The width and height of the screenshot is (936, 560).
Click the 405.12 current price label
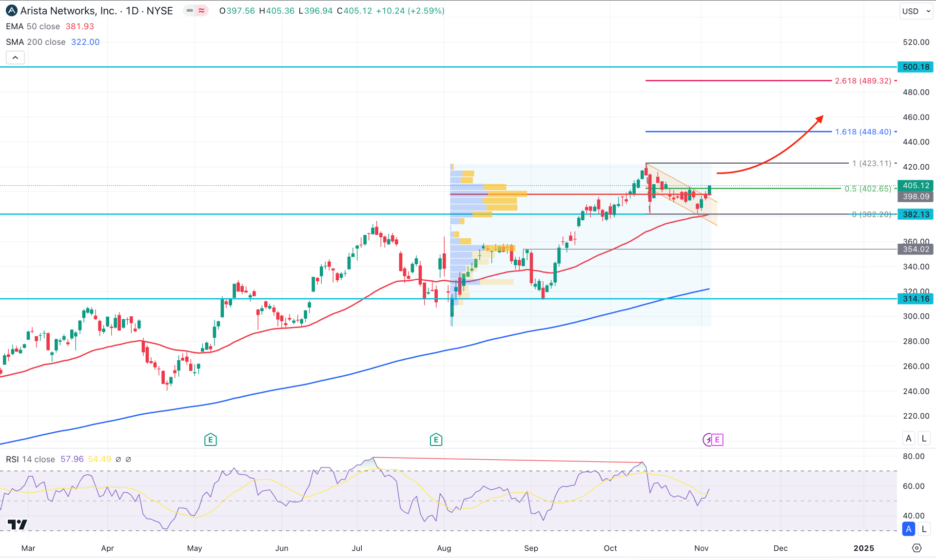[916, 185]
